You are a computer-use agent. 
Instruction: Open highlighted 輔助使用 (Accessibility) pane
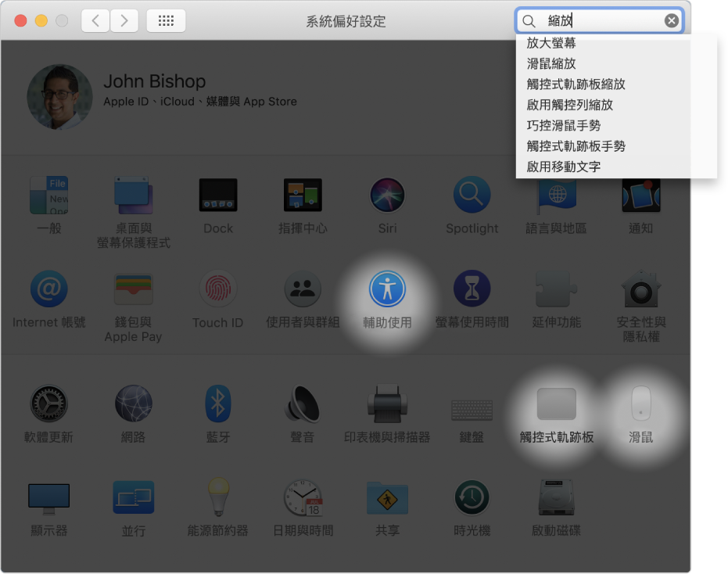(387, 289)
